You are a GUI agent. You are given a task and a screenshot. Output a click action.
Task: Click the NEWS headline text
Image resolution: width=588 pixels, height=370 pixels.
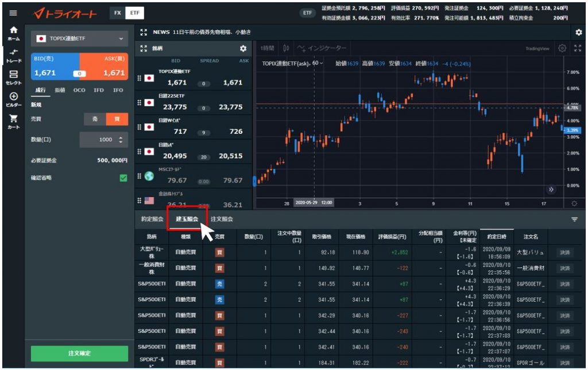(x=212, y=32)
